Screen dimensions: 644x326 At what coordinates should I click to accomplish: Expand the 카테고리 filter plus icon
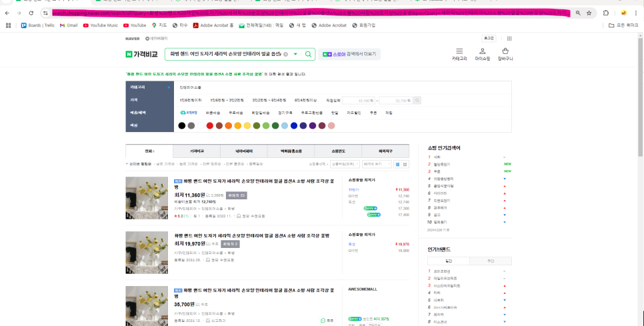point(169,87)
